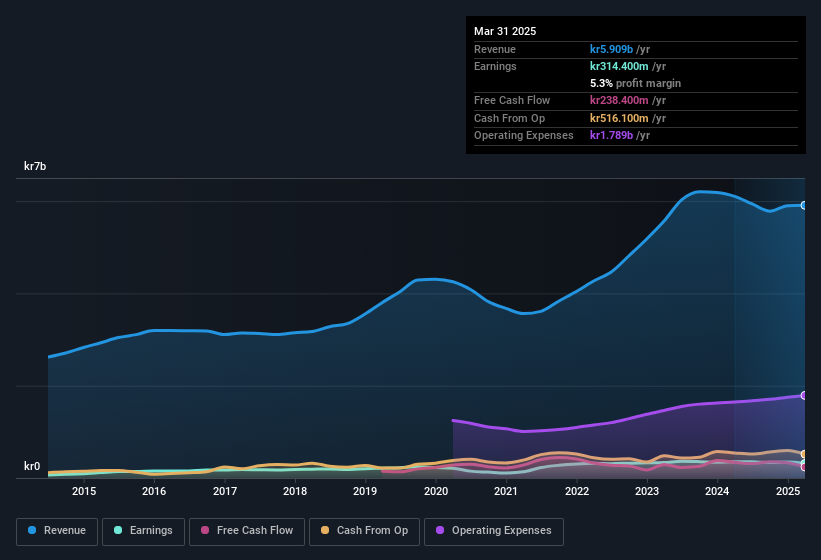Click the kr516.100m cash from op value

pos(619,118)
